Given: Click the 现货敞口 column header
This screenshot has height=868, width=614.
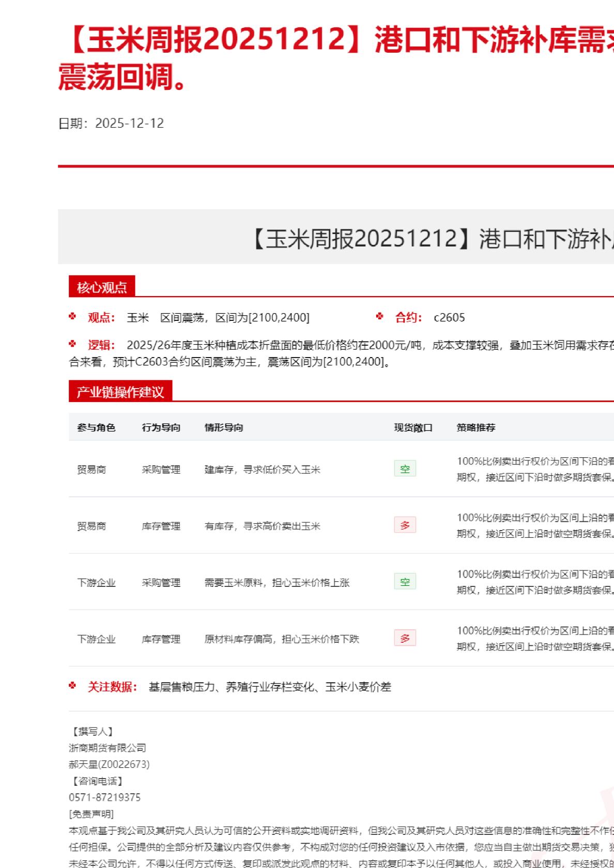Looking at the screenshot, I should (x=413, y=427).
